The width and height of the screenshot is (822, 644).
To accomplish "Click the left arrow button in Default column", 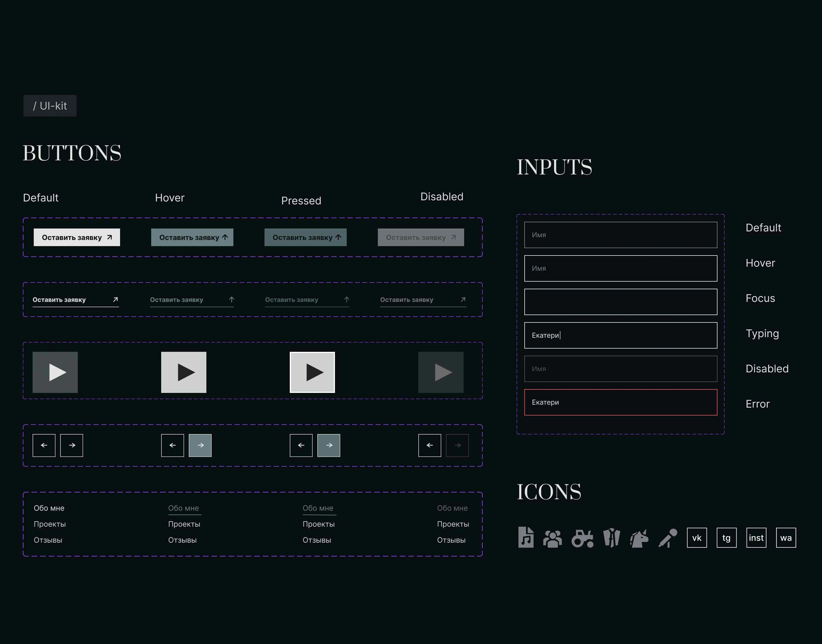I will click(44, 445).
